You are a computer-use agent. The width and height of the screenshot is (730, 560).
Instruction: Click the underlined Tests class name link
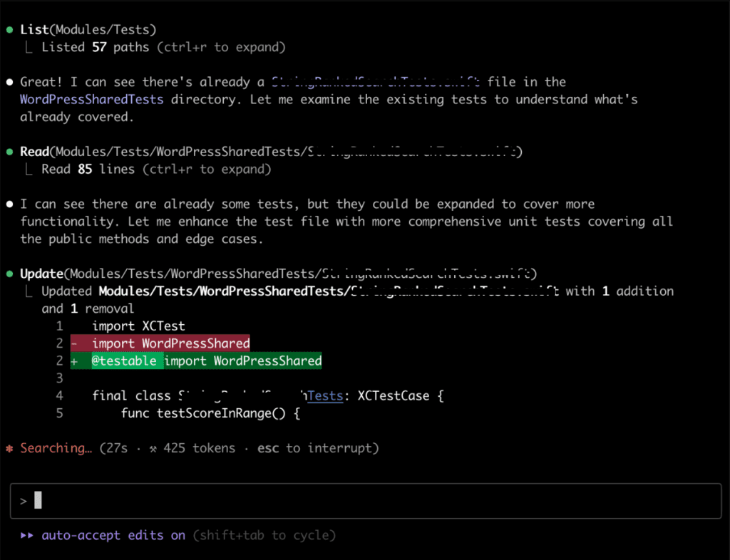325,396
